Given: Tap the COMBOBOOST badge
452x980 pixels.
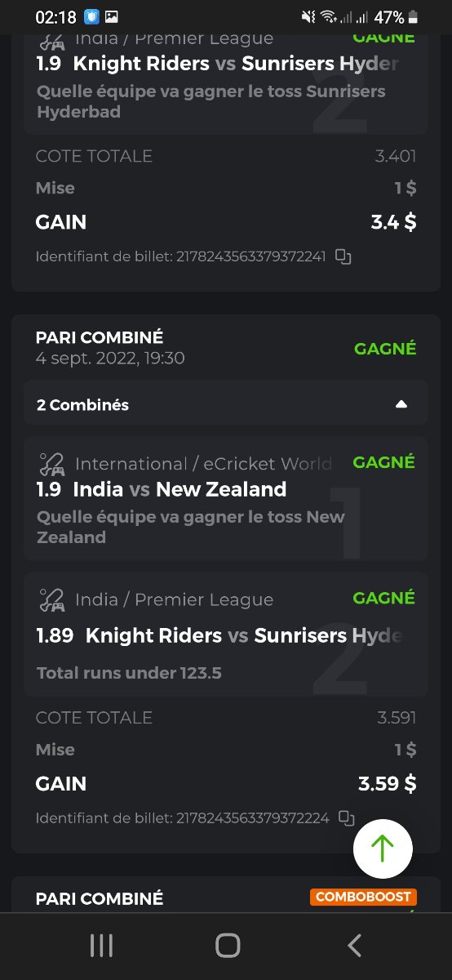Looking at the screenshot, I should [x=364, y=897].
